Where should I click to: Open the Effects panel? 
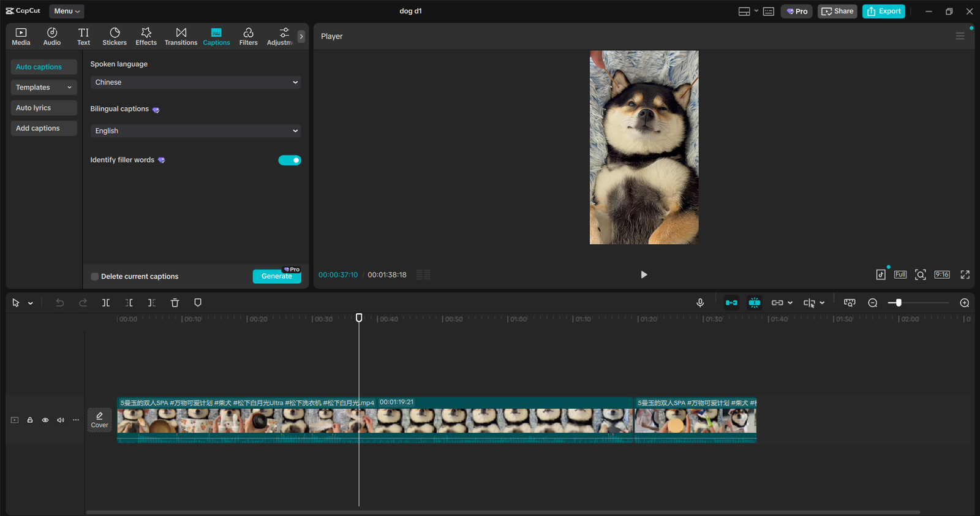pos(146,36)
